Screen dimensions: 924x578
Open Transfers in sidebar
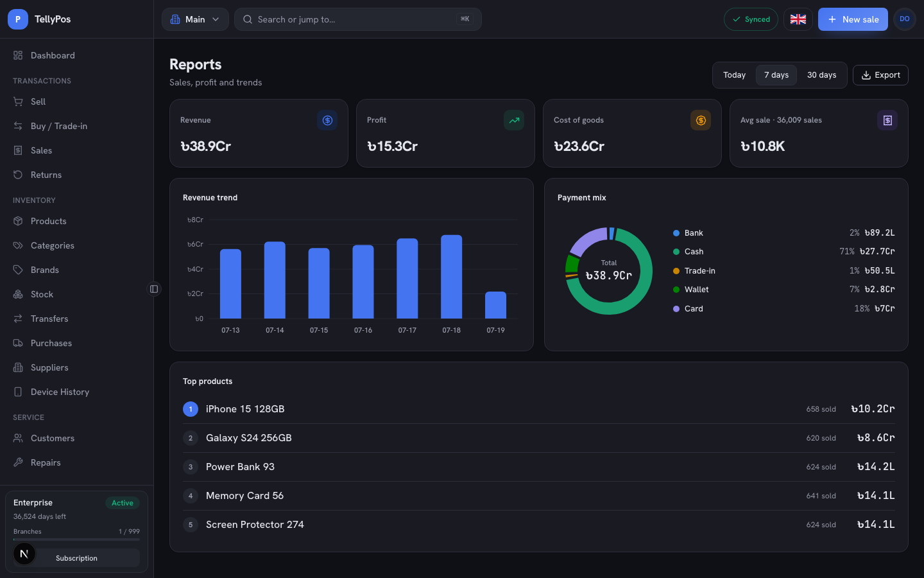(x=76, y=319)
